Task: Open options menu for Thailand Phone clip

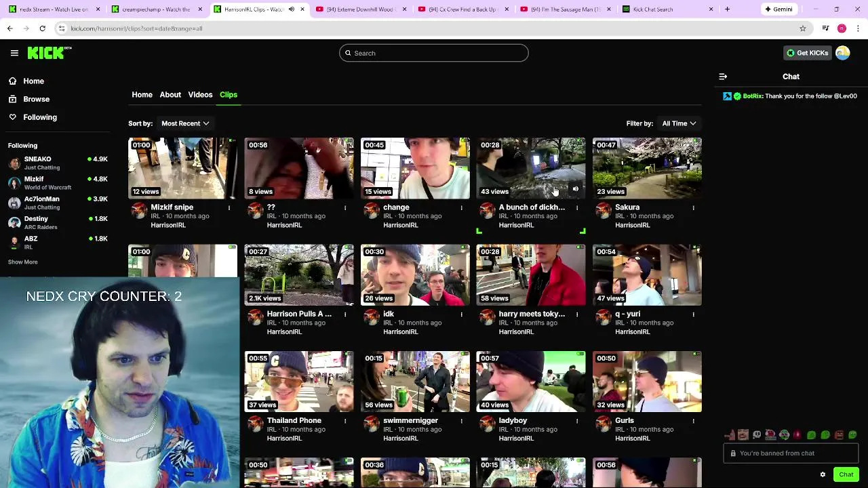Action: [x=345, y=421]
